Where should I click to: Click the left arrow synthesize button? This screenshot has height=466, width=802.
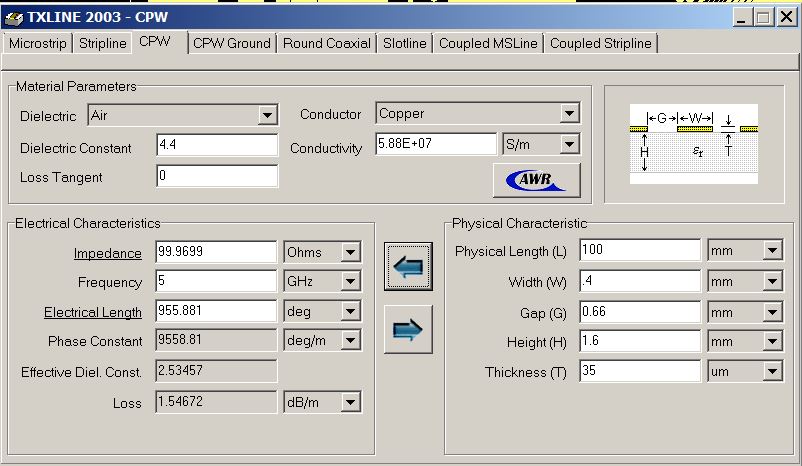408,267
